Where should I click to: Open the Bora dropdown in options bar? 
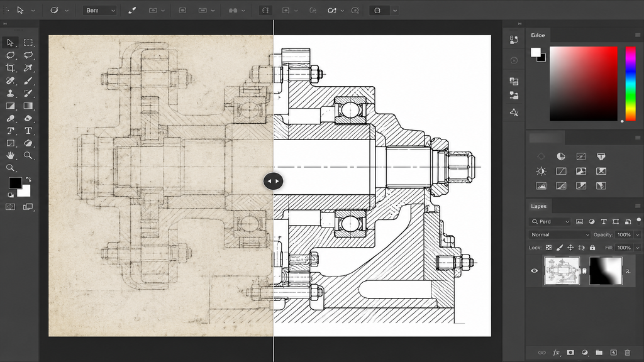(x=100, y=11)
